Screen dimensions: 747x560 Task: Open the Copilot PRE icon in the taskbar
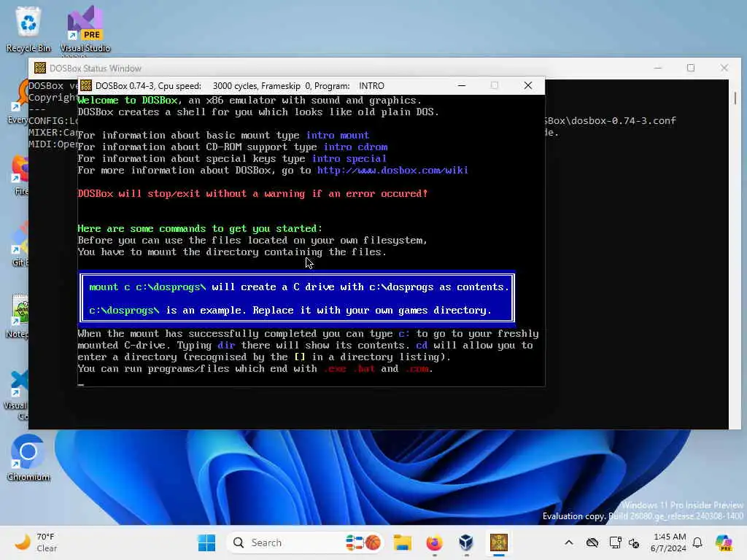pos(724,542)
